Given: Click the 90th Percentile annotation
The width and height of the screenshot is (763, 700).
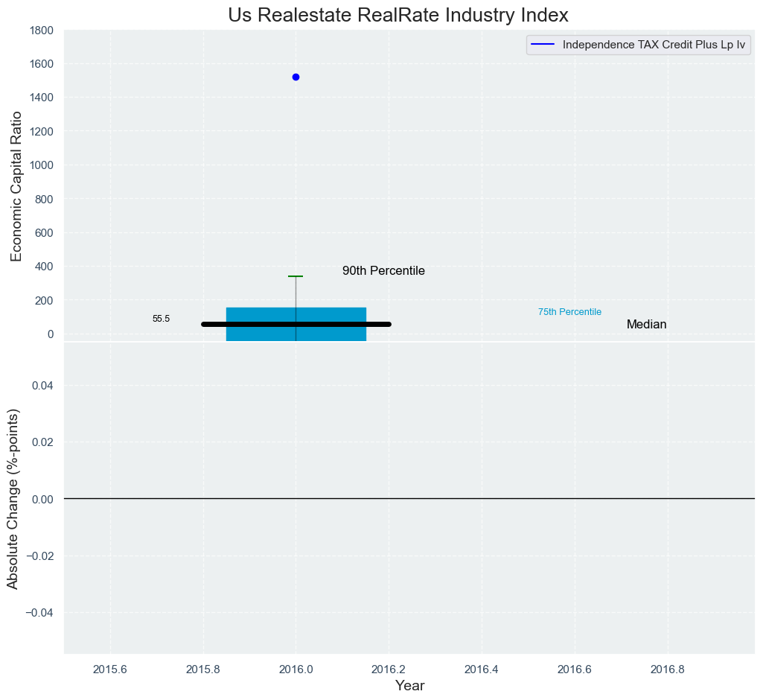Looking at the screenshot, I should tap(383, 271).
